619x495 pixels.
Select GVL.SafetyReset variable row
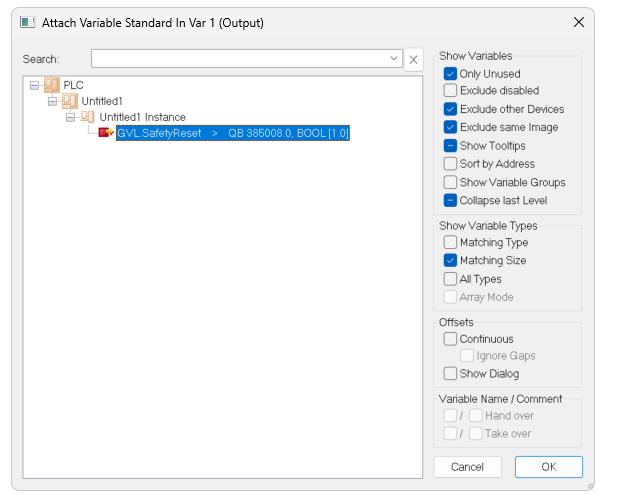(x=233, y=133)
